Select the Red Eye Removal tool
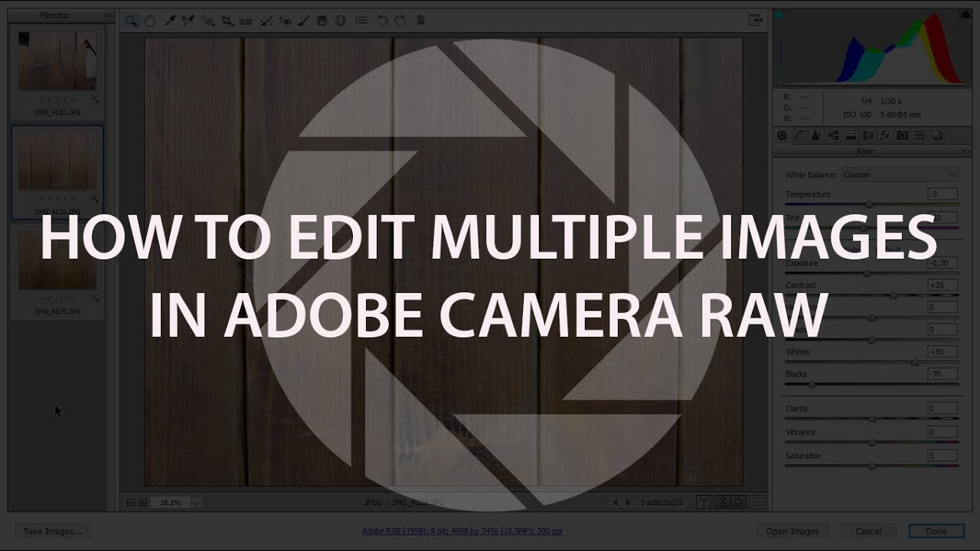Viewport: 980px width, 551px height. coord(285,21)
